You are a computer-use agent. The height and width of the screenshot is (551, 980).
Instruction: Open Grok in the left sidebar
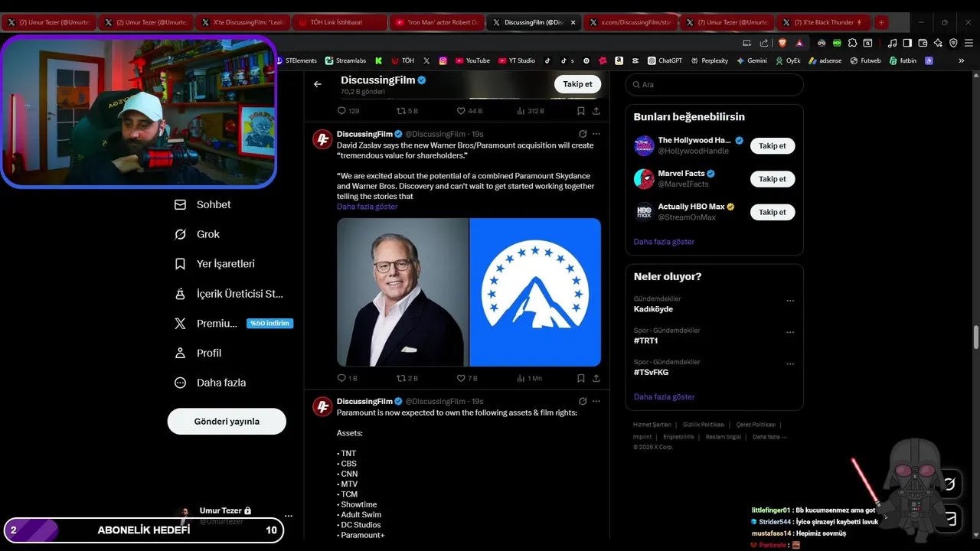click(198, 234)
